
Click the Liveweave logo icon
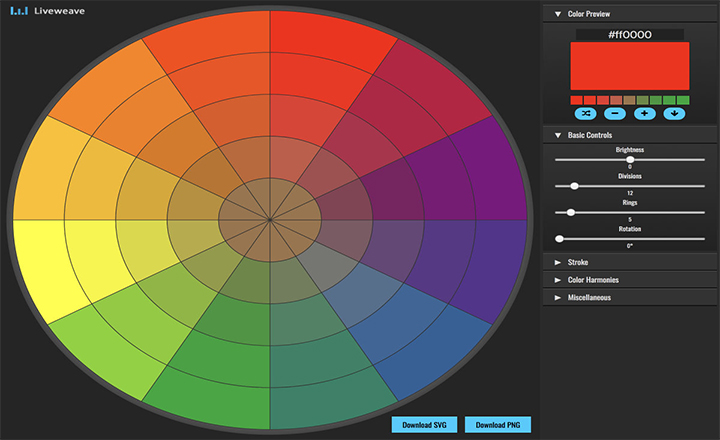tap(19, 11)
